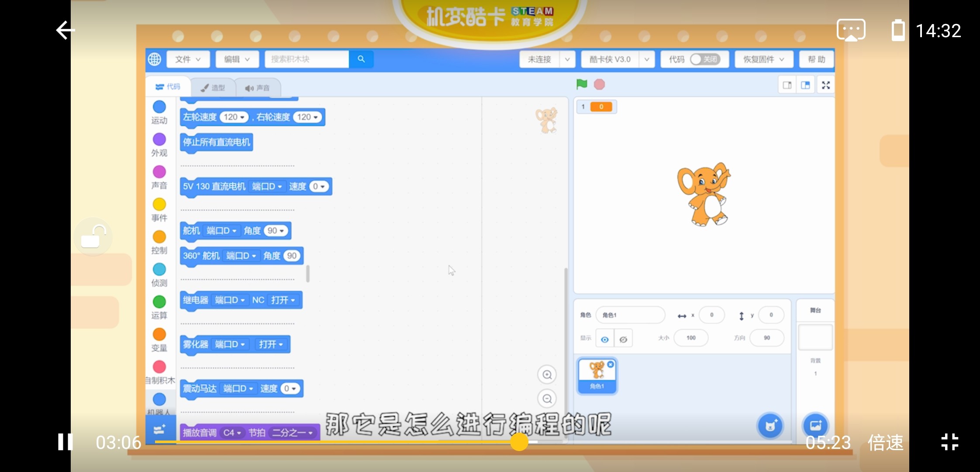Screen dimensions: 980x472
Task: Expand the dropdown arrow beside 未连接
Action: (567, 59)
